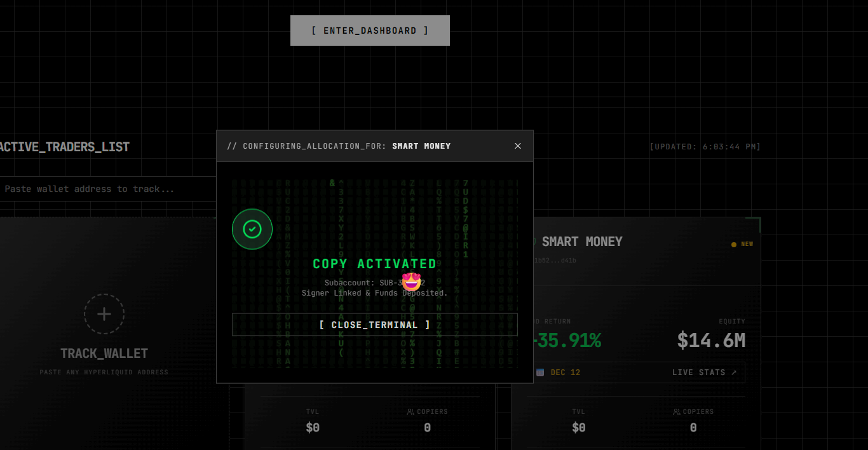Click the calendar icon beside DEC 12

pyautogui.click(x=540, y=372)
